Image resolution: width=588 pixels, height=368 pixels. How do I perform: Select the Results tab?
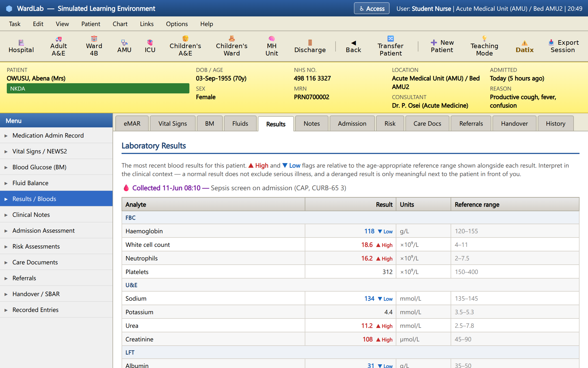[x=276, y=124]
